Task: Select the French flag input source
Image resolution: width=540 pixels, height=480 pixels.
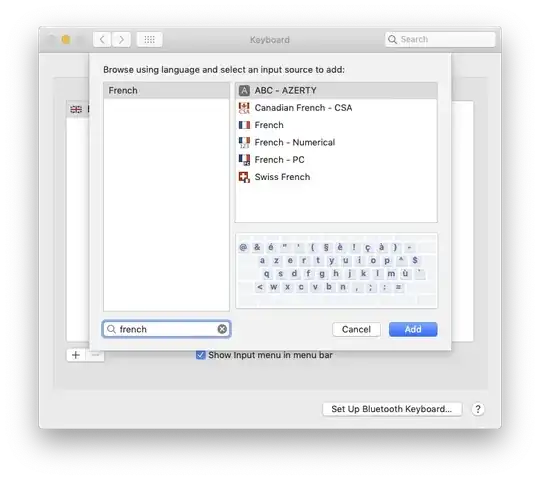Action: (336, 125)
